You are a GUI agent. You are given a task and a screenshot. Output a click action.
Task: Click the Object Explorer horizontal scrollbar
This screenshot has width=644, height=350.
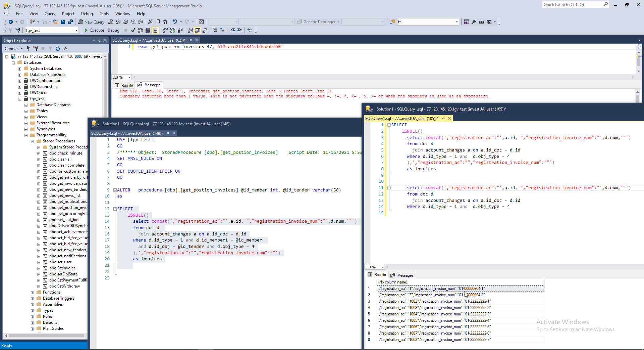coord(46,336)
